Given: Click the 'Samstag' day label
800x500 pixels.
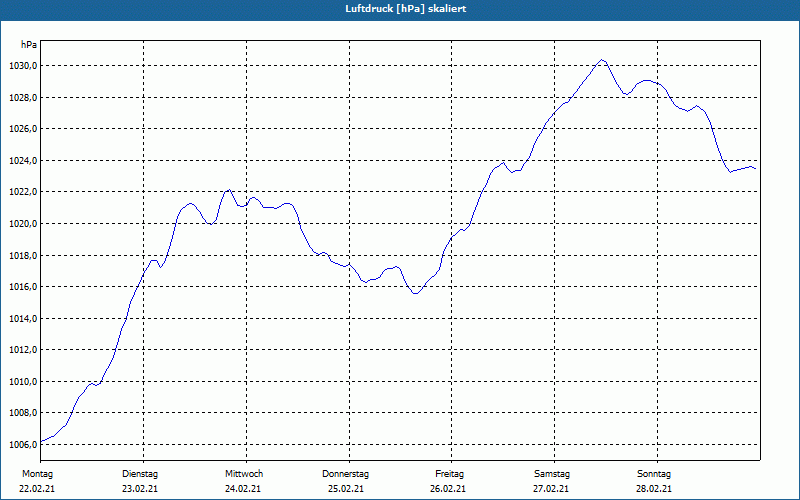Looking at the screenshot, I should click(552, 474).
